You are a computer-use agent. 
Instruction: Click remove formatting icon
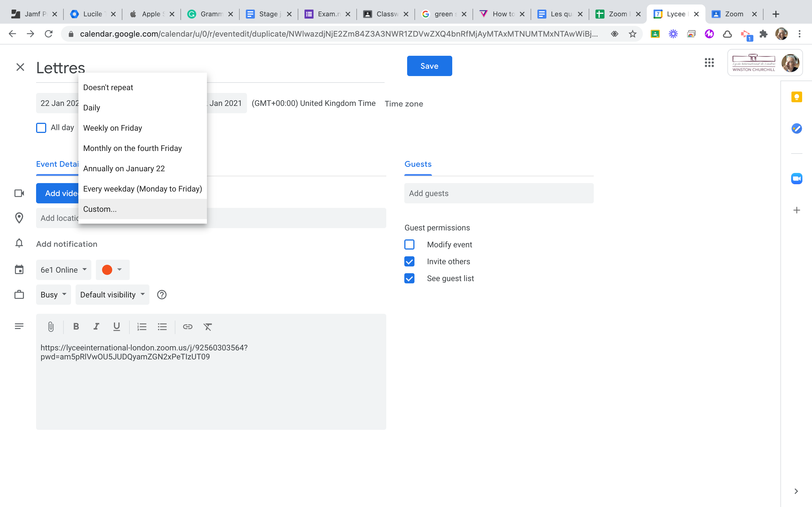point(208,327)
